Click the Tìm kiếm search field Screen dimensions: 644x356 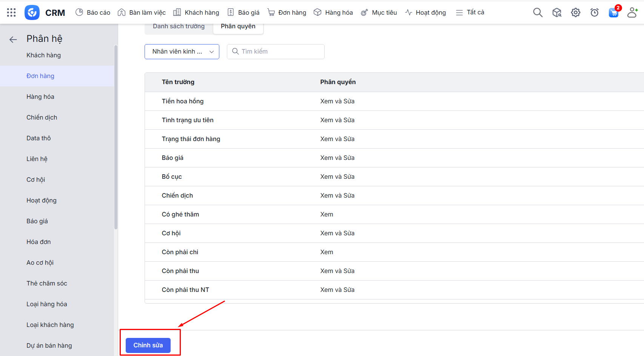pos(276,52)
